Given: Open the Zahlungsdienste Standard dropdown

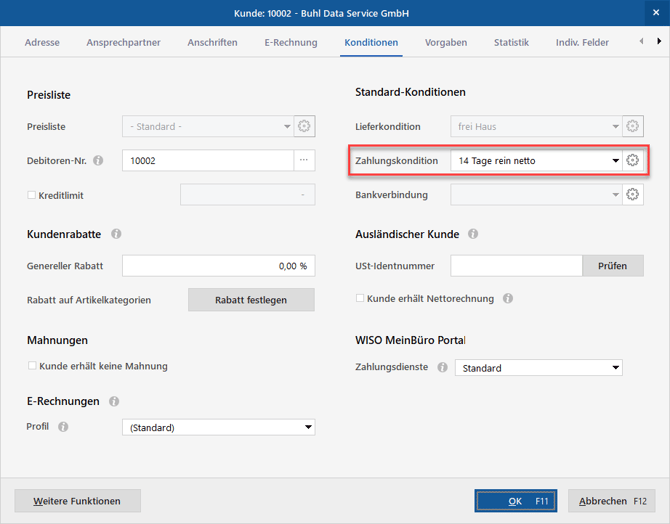Looking at the screenshot, I should pos(615,368).
